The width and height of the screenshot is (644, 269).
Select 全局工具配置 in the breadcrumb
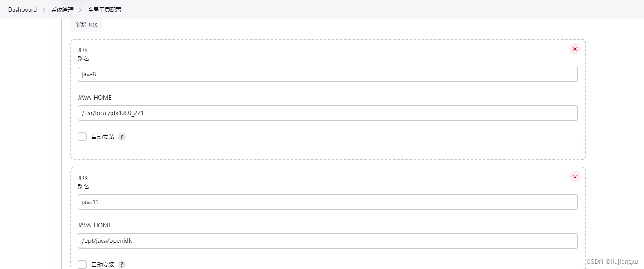click(104, 9)
